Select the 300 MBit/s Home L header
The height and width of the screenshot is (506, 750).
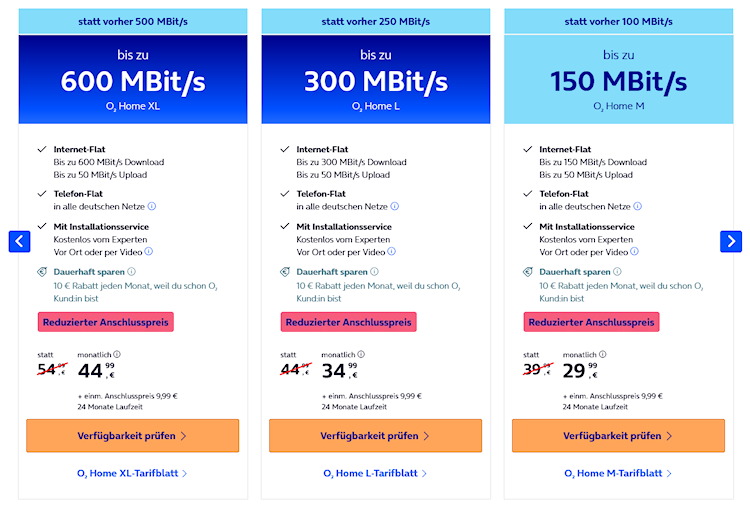375,80
